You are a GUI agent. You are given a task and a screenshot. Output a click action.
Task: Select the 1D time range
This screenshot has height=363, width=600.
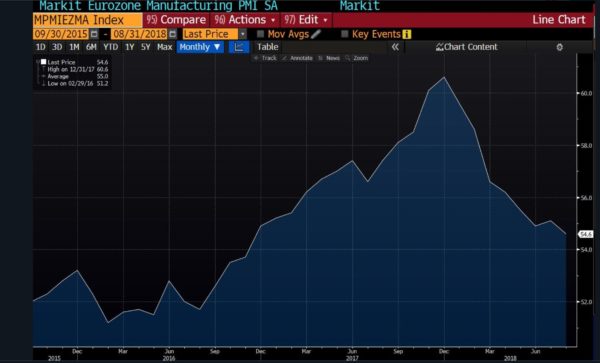pyautogui.click(x=40, y=47)
